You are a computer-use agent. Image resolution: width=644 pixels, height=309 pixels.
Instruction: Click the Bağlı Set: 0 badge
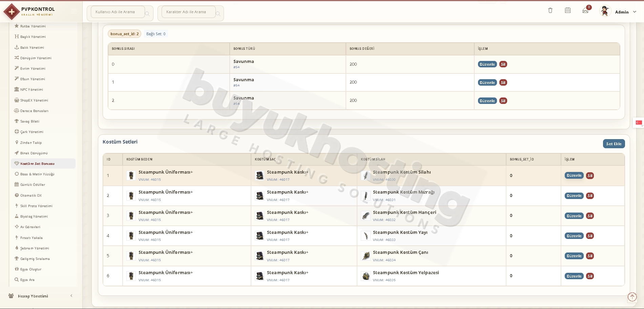pyautogui.click(x=156, y=34)
